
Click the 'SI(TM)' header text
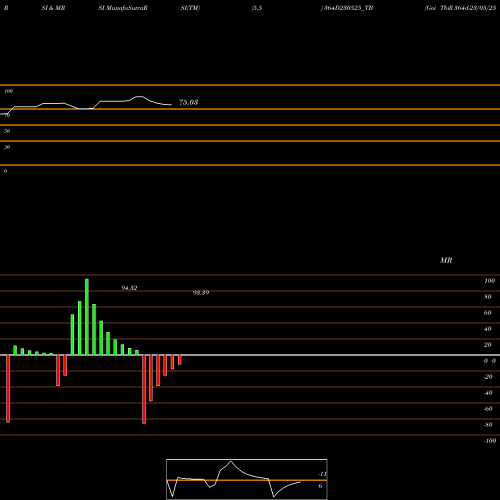pos(190,8)
